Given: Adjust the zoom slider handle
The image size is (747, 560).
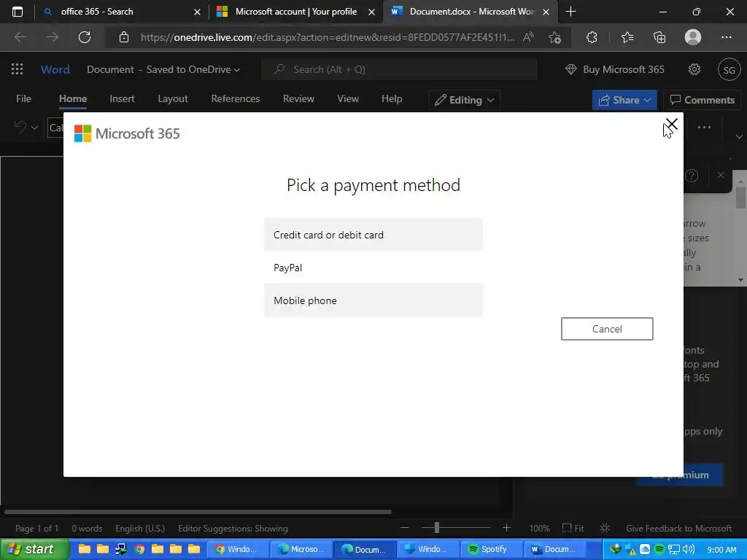Looking at the screenshot, I should 436,528.
